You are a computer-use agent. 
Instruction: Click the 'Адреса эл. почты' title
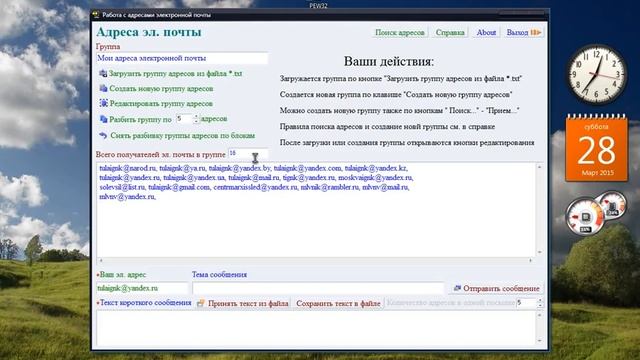149,32
